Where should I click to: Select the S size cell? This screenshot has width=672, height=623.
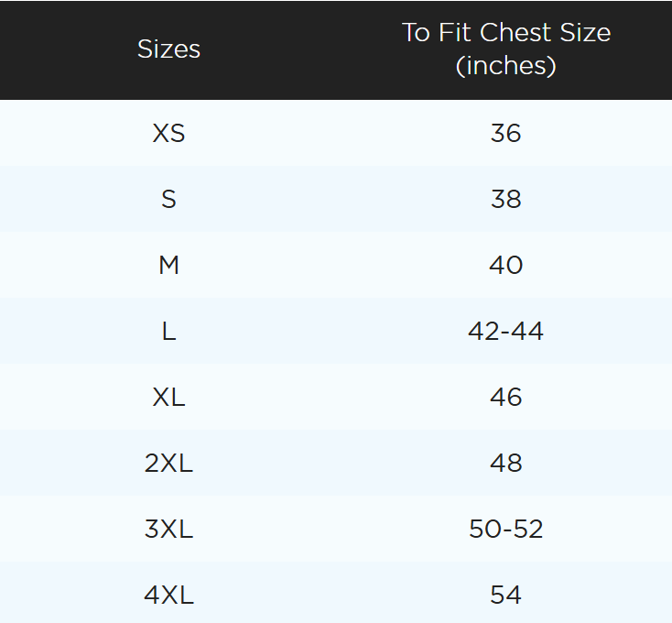pyautogui.click(x=168, y=200)
